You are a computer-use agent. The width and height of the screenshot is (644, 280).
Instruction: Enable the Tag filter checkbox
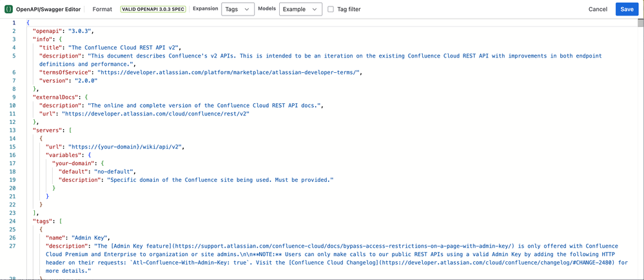tap(331, 9)
